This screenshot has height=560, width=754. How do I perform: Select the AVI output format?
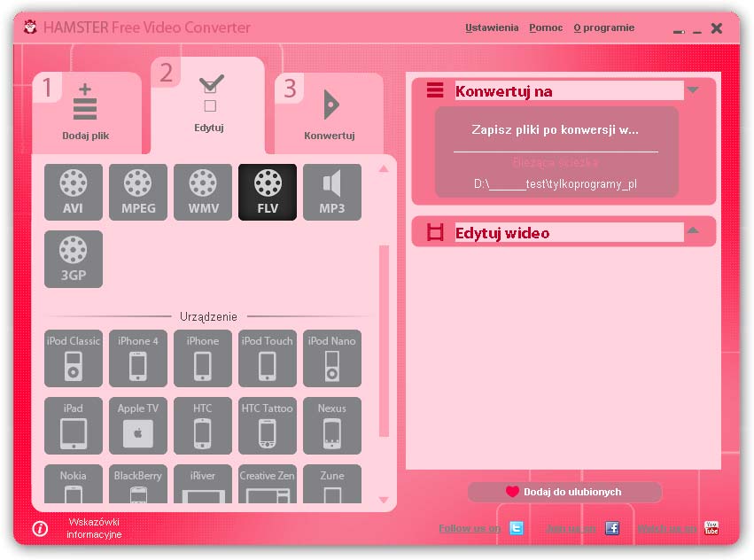click(73, 192)
